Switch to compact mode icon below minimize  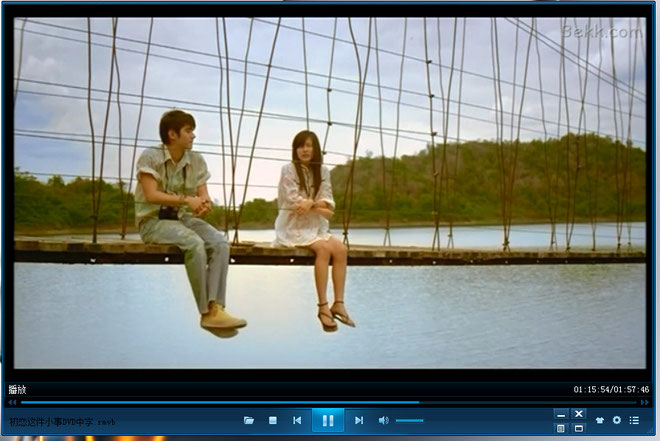[561, 428]
